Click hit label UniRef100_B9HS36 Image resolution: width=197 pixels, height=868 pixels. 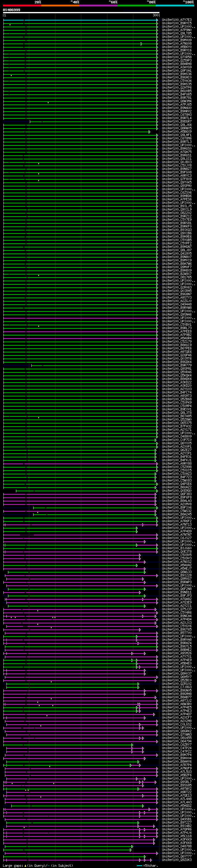pos(177,74)
